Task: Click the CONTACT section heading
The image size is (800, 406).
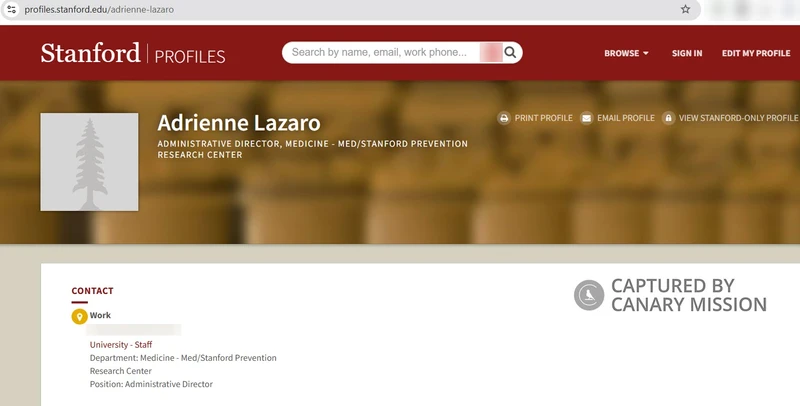Action: point(92,291)
